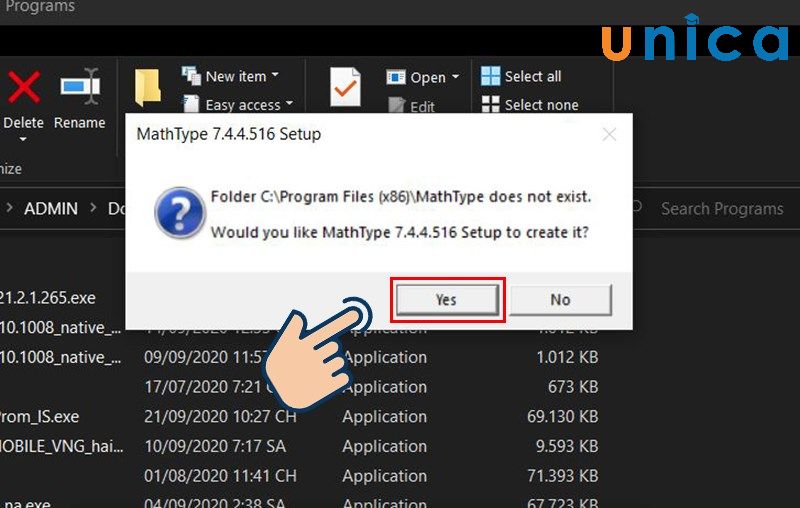Screen dimensions: 800x508
Task: Decline folder creation with No button
Action: (561, 300)
